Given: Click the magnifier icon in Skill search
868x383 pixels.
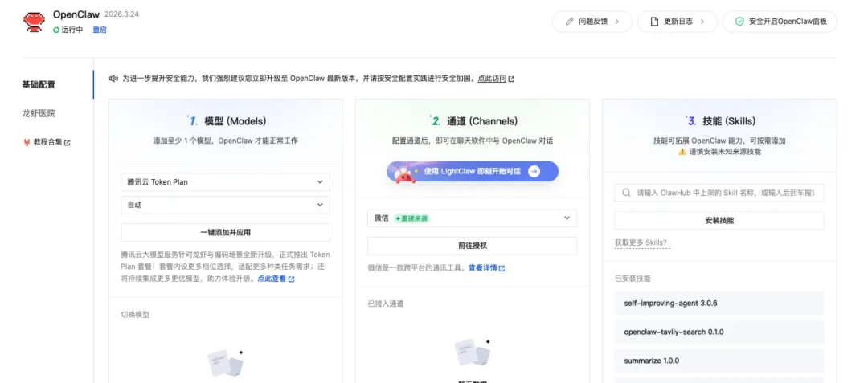Looking at the screenshot, I should [x=626, y=194].
